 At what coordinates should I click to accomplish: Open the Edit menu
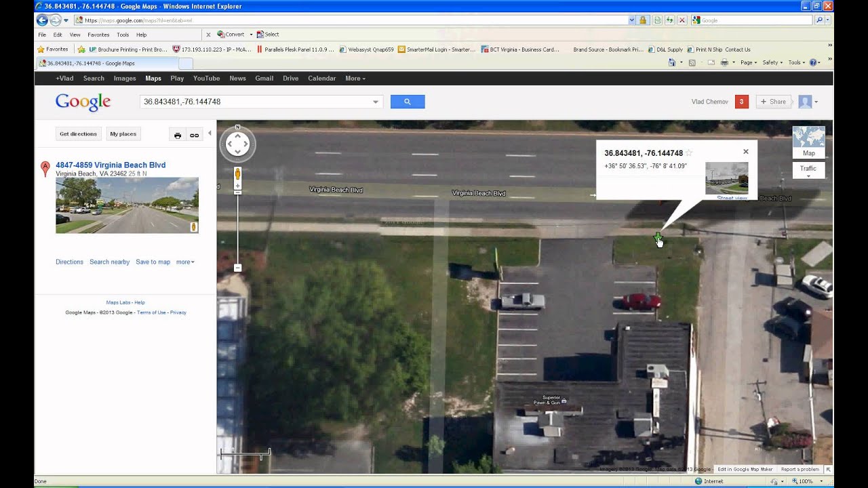pos(58,35)
